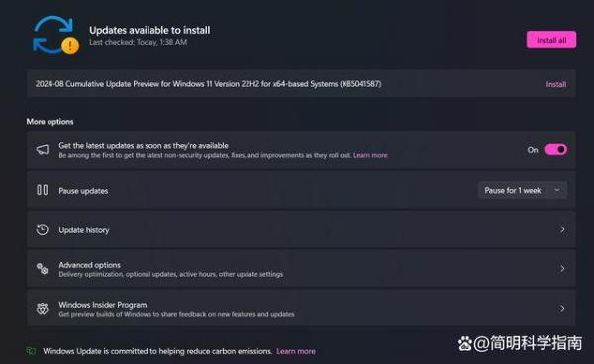Viewport: 594px width, 364px height.
Task: Click the blue update sync arrows icon
Action: [x=53, y=34]
